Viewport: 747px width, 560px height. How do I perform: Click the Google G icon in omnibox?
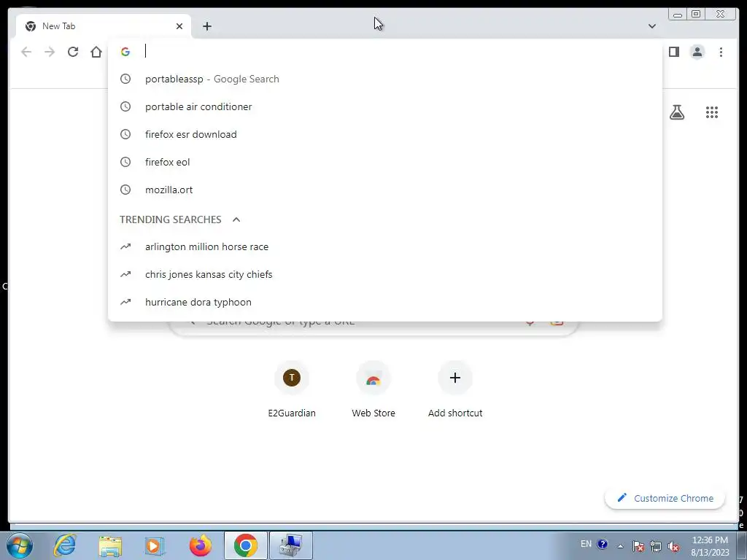point(125,52)
